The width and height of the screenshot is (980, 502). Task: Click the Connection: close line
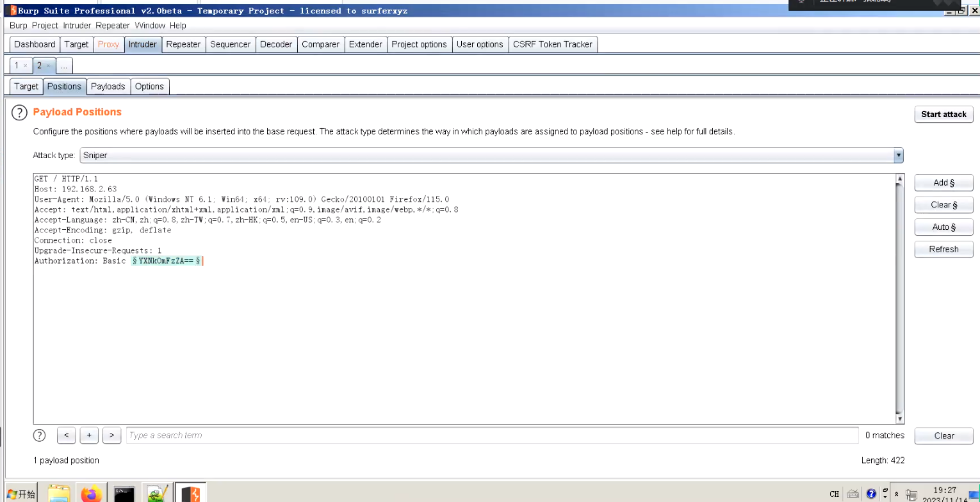(73, 240)
